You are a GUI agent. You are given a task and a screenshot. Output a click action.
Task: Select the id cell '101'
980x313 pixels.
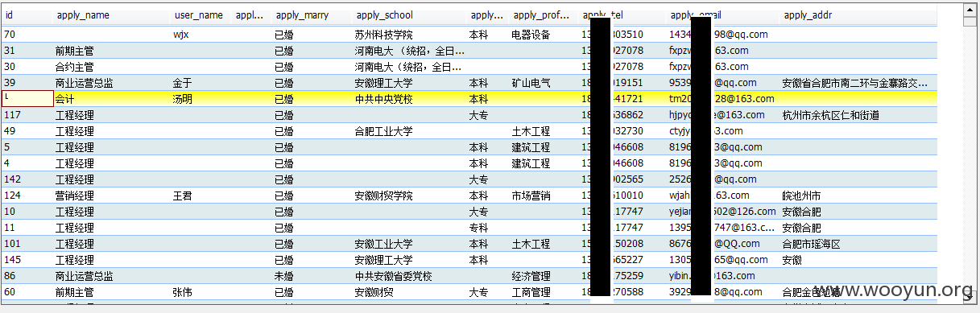click(12, 244)
